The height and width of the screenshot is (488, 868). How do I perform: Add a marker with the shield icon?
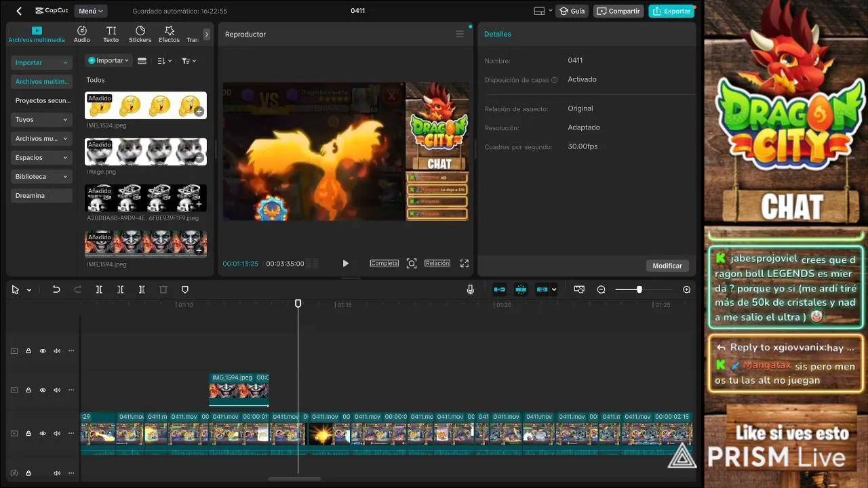[x=184, y=289]
